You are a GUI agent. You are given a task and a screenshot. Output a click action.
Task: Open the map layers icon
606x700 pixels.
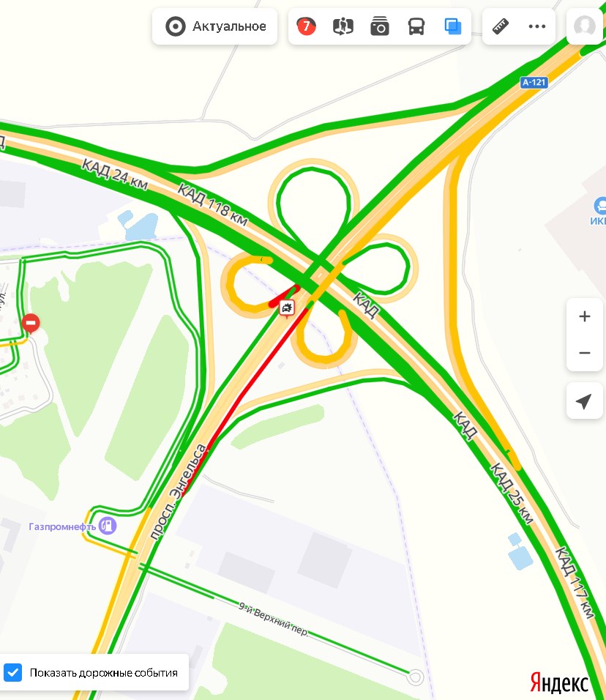(x=452, y=26)
